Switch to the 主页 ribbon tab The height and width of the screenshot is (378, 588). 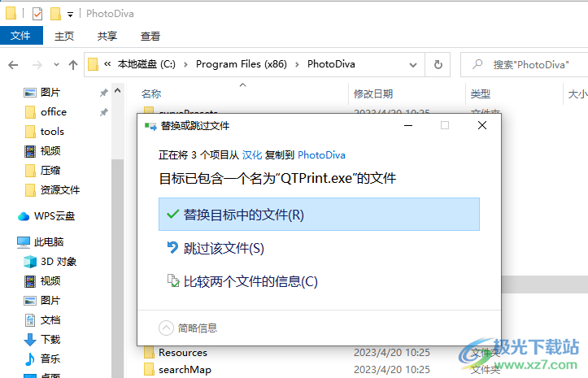pyautogui.click(x=64, y=36)
